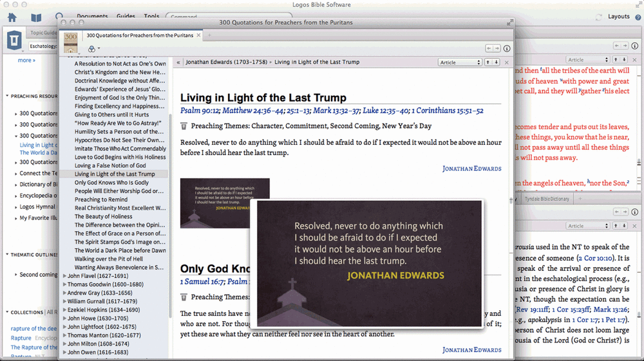This screenshot has height=361, width=644.
Task: Select The Beauty of Holiness entry
Action: (x=103, y=217)
